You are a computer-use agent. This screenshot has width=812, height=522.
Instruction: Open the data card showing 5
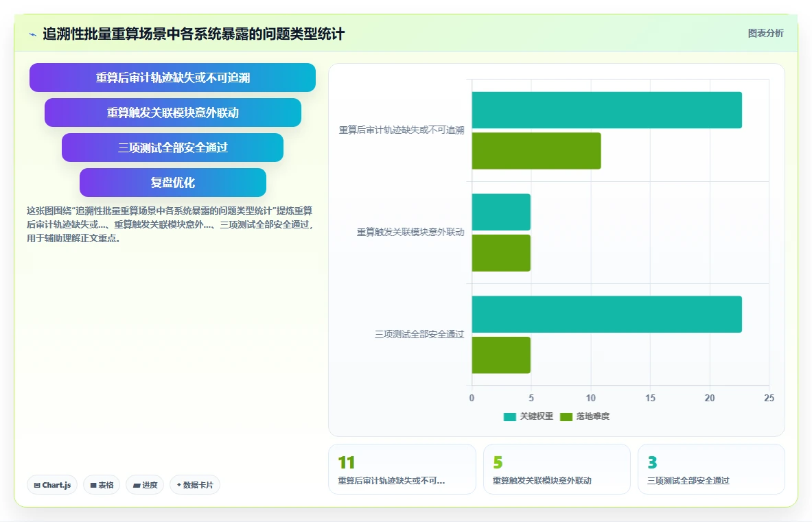(x=557, y=469)
